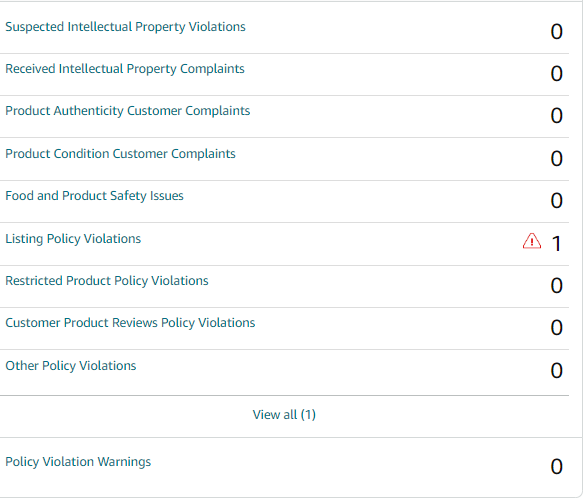The image size is (583, 502).
Task: View Restricted Product Policy Violations
Action: click(107, 281)
